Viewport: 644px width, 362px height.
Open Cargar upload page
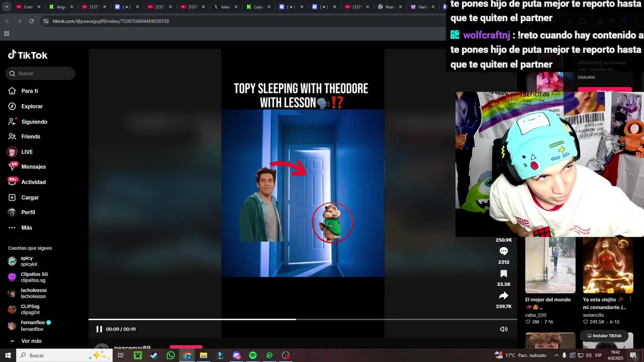point(23,198)
